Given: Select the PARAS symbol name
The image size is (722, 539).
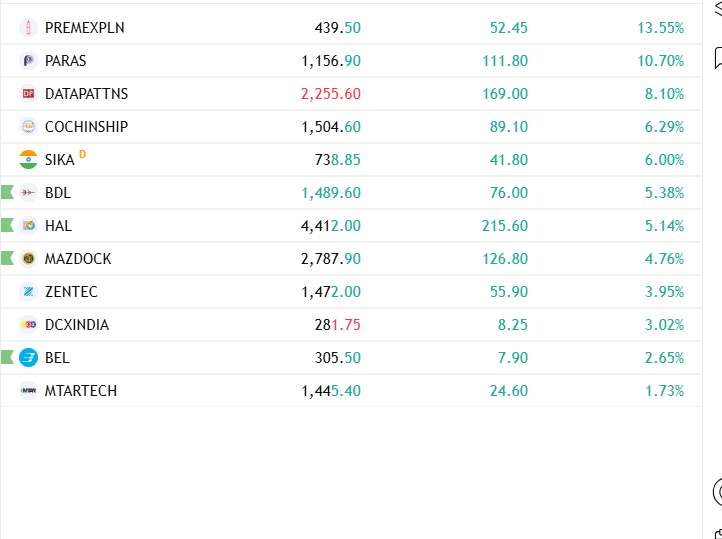Looking at the screenshot, I should (65, 61).
